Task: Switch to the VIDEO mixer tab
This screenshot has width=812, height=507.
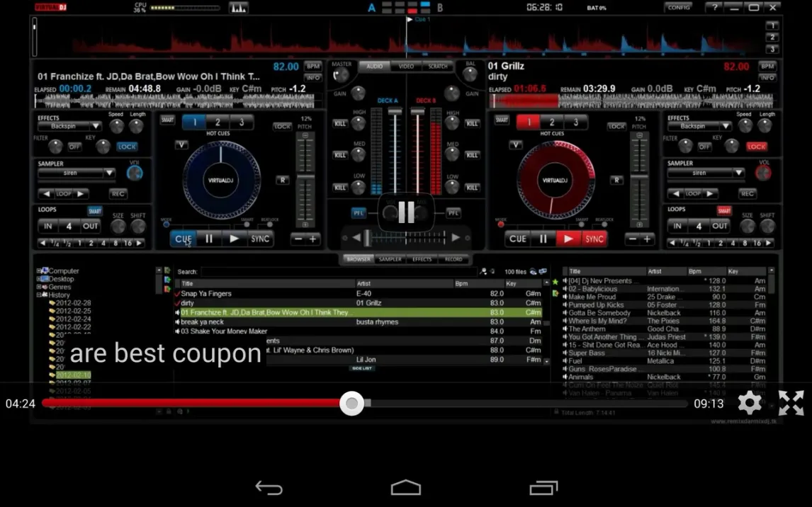Action: 406,67
